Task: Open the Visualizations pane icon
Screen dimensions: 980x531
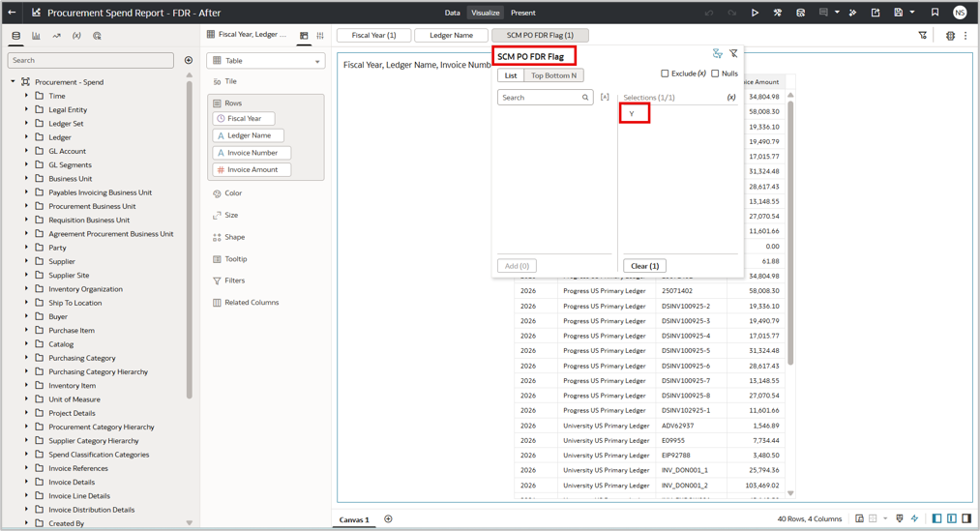Action: coord(36,36)
